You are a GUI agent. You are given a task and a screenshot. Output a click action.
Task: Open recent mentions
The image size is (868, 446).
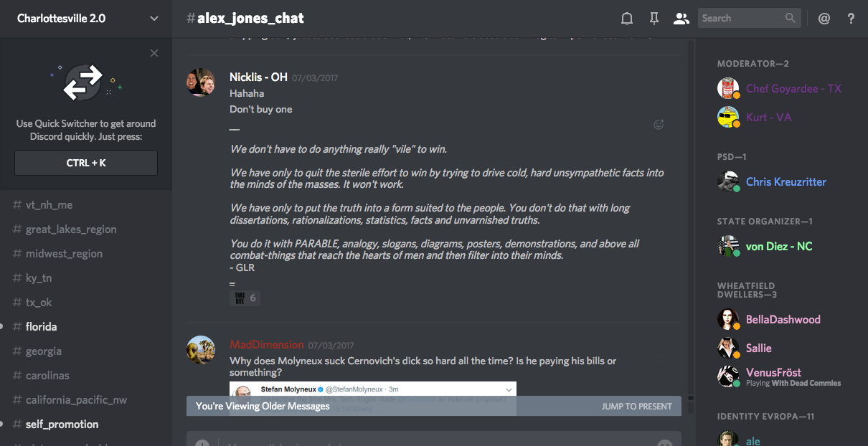pos(824,19)
